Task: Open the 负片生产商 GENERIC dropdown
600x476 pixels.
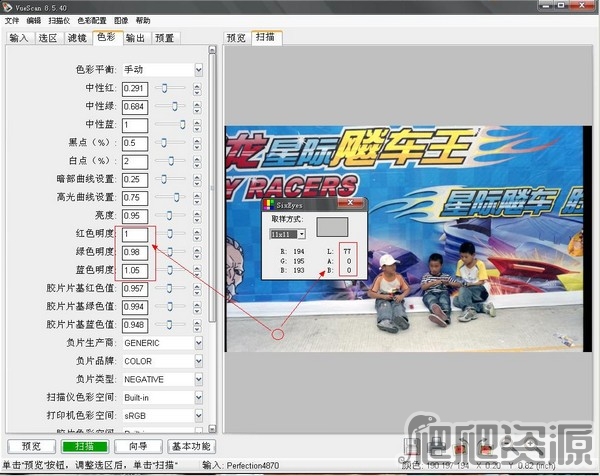Action: [198, 342]
